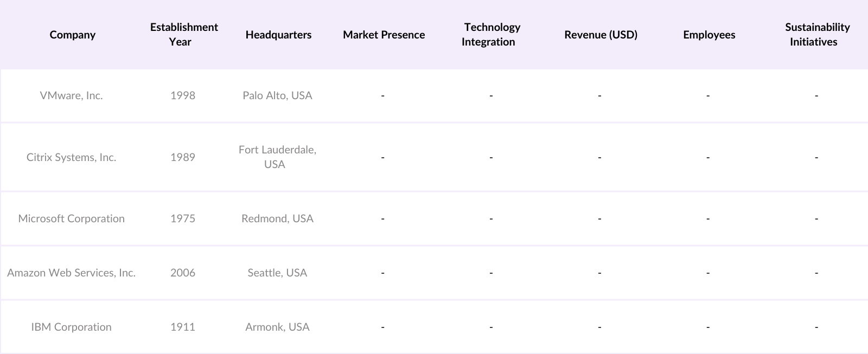Click the Citrix Systems, Inc. cell
Screen dimensions: 868x354
coord(71,157)
